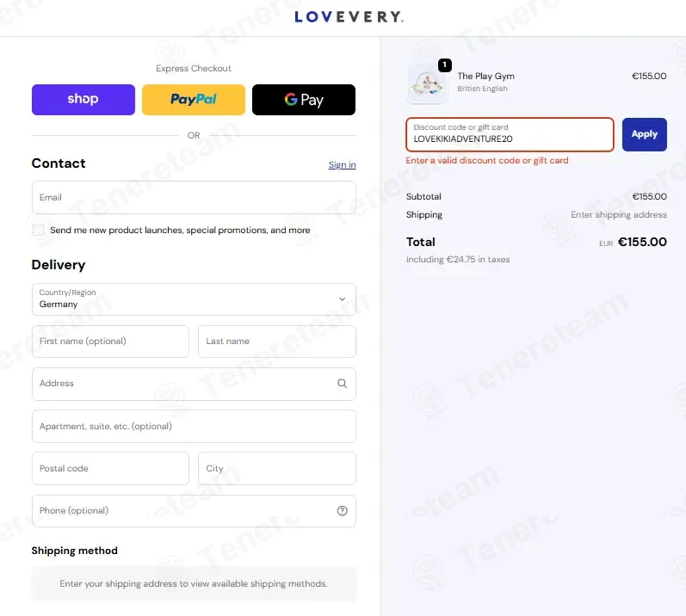
Task: Click the discount code input field
Action: pyautogui.click(x=510, y=135)
